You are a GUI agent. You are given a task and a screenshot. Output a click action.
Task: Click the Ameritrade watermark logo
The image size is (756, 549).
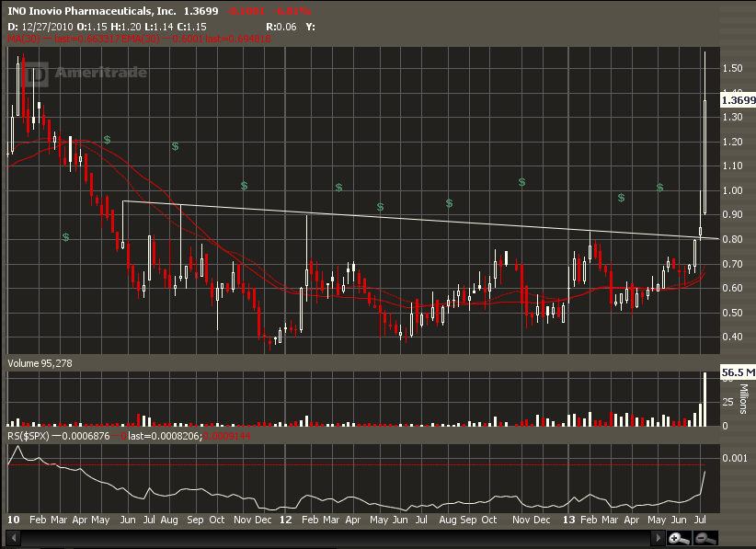tap(87, 74)
